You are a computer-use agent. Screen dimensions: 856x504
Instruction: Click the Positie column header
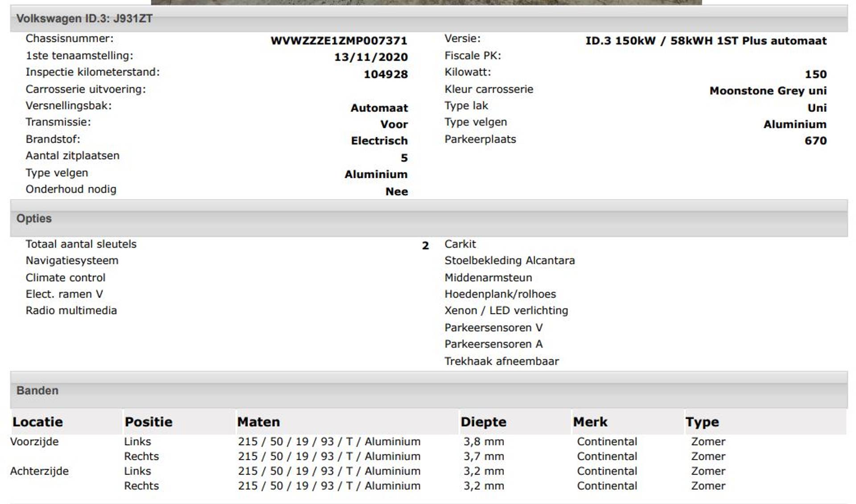148,422
